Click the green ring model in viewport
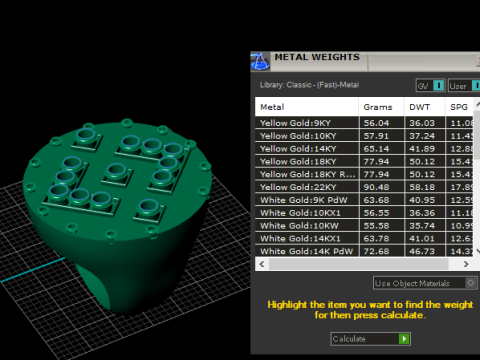The height and width of the screenshot is (360, 480). (x=117, y=217)
